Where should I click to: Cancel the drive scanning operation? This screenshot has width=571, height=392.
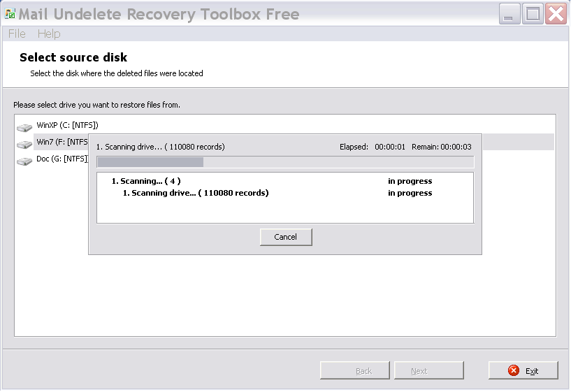[286, 237]
